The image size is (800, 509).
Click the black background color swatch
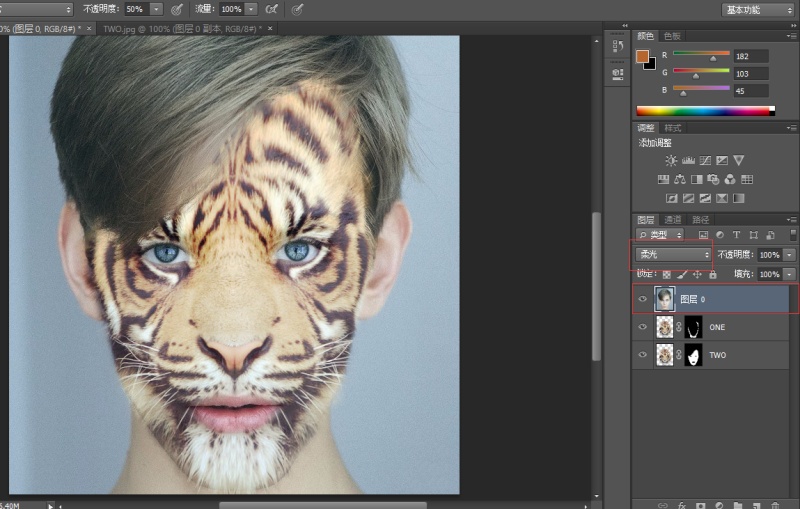coord(651,65)
